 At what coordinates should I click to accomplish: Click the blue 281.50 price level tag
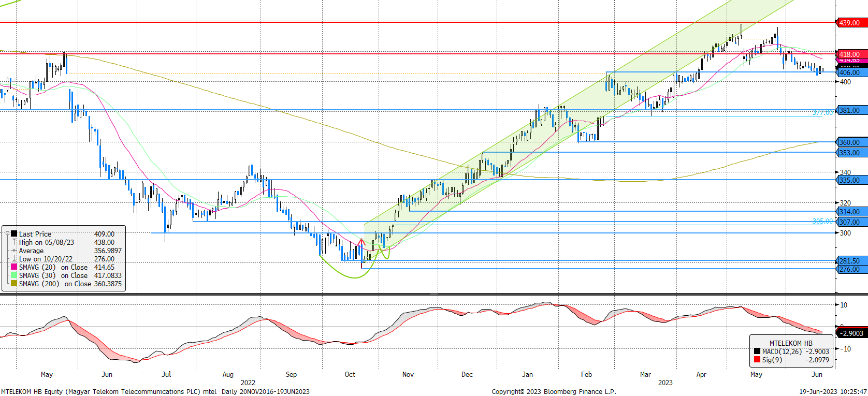pos(852,261)
